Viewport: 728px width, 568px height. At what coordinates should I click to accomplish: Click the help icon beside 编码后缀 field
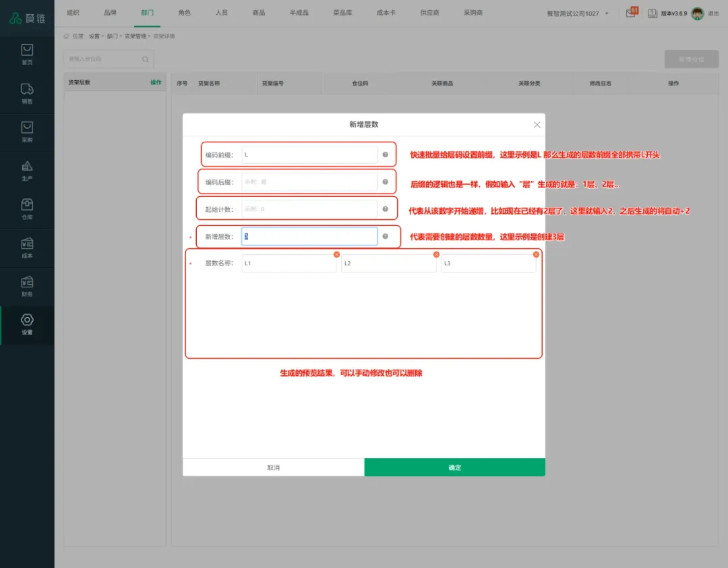coord(385,181)
